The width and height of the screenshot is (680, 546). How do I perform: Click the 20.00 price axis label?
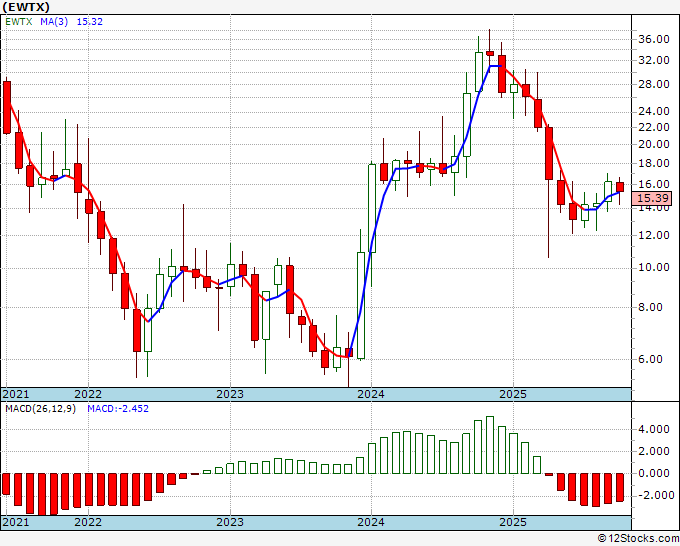tap(654, 144)
